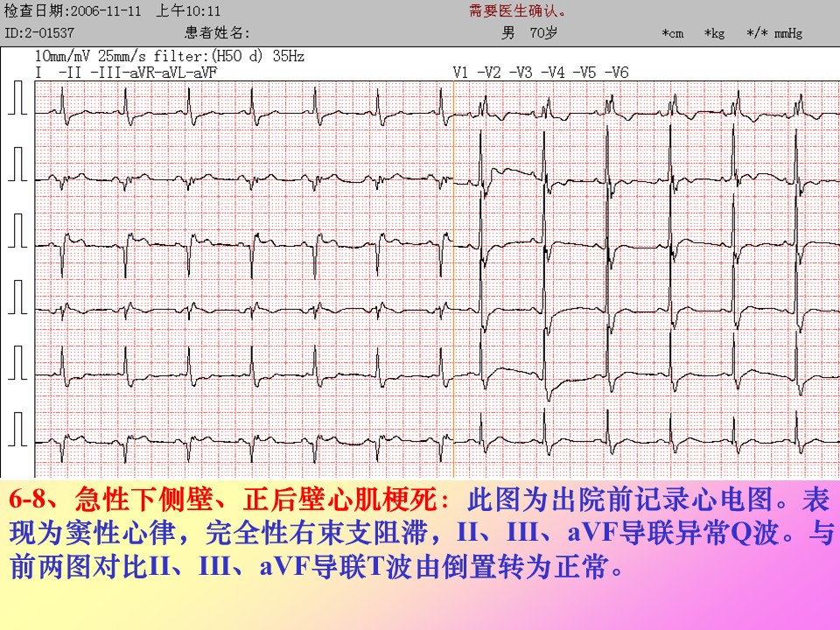840x630 pixels.
Task: Click the exam date text 2006-11-11
Action: (106, 10)
